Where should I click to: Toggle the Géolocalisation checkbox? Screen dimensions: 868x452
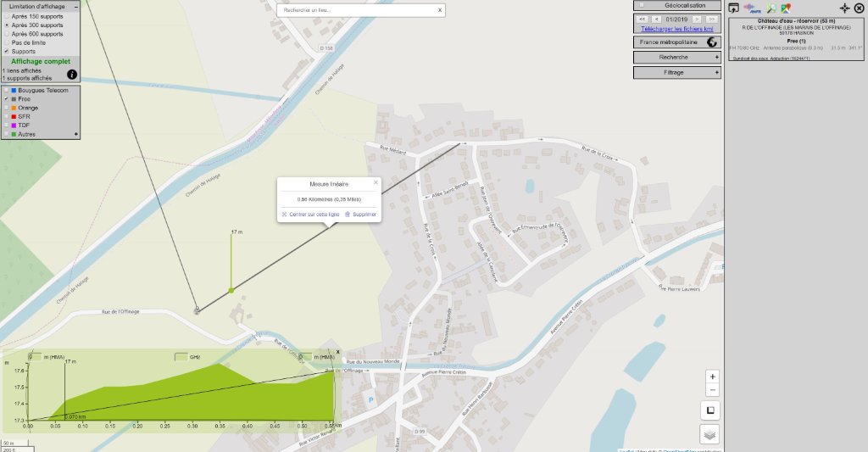[x=641, y=6]
